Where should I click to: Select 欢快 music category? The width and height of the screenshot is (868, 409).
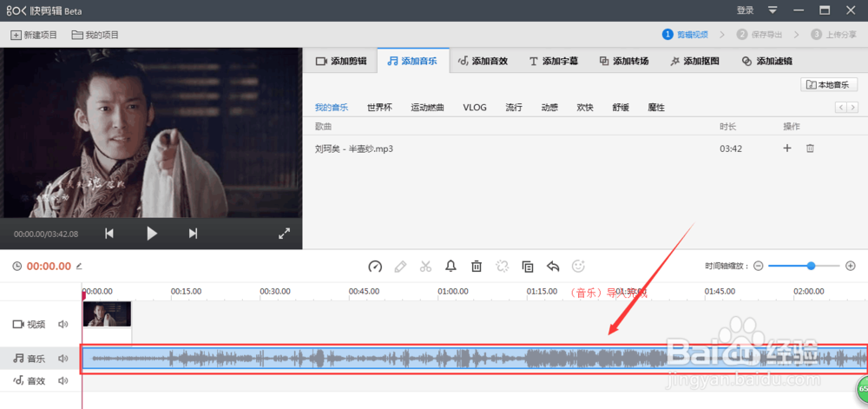[585, 108]
